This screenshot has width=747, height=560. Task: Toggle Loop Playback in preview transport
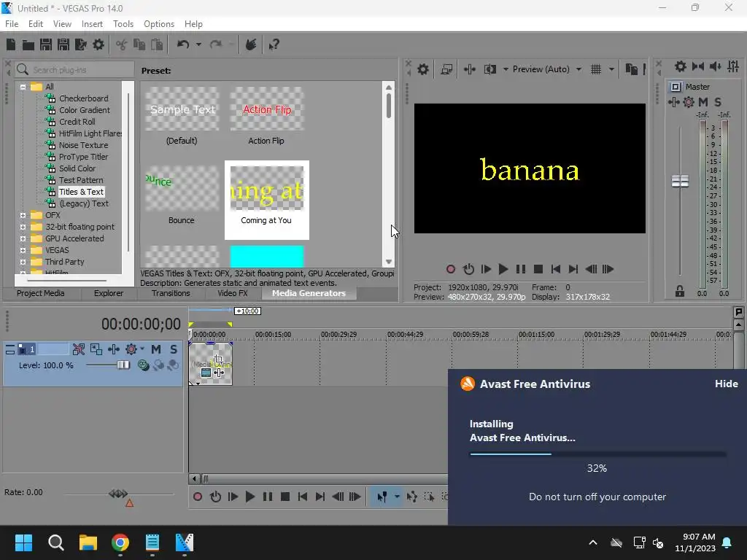tap(468, 269)
